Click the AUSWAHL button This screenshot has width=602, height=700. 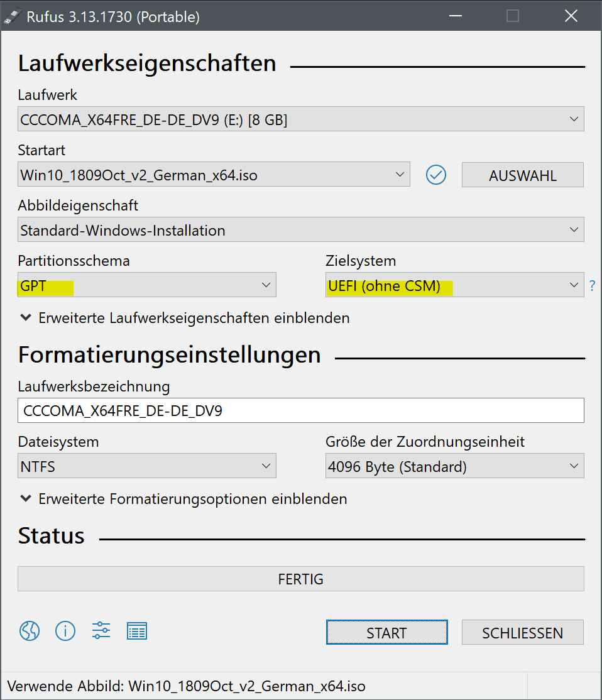(522, 175)
